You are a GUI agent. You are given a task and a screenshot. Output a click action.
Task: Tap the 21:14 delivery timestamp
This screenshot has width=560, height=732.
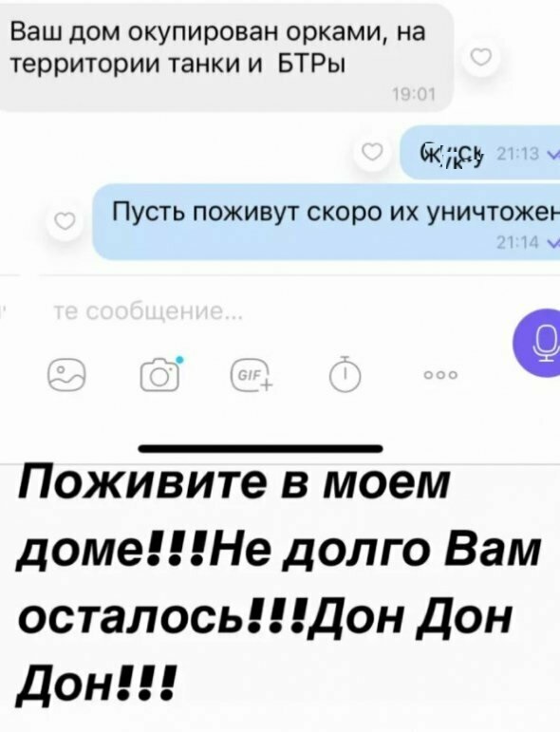point(517,242)
